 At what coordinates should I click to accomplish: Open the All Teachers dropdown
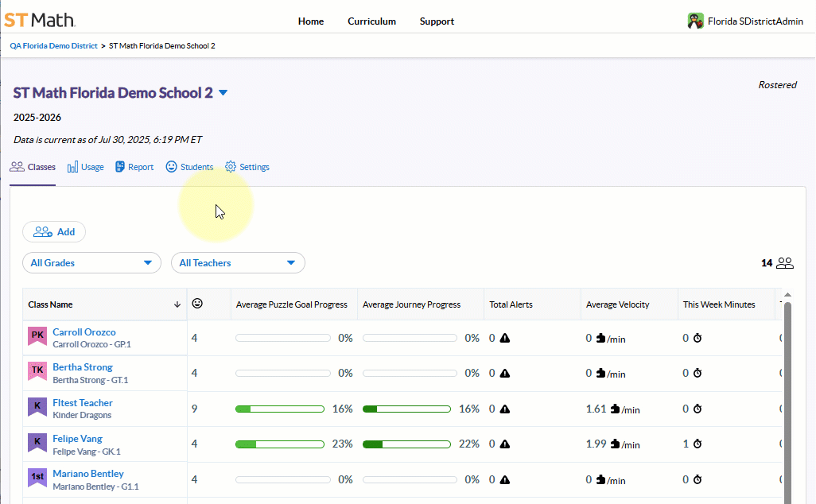[x=238, y=262]
